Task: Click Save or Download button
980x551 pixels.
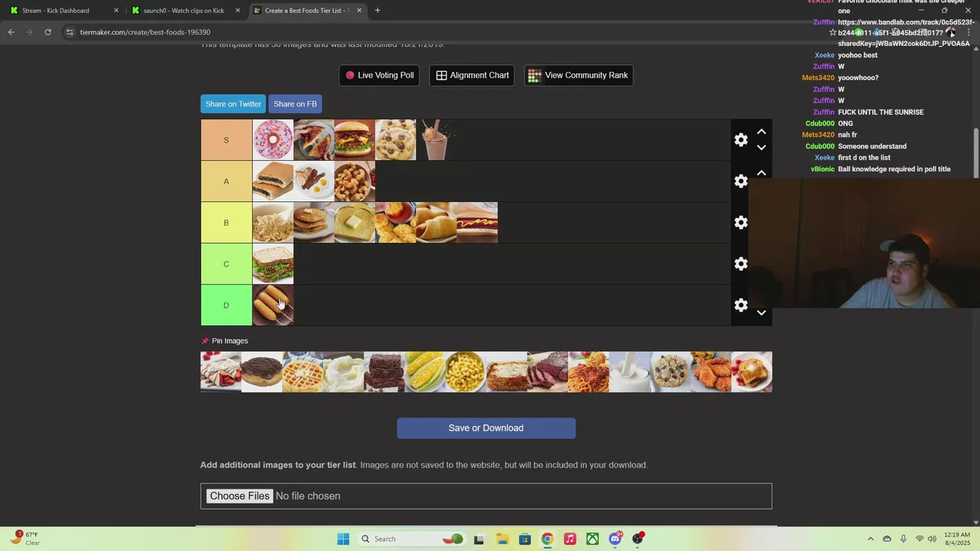Action: tap(486, 428)
